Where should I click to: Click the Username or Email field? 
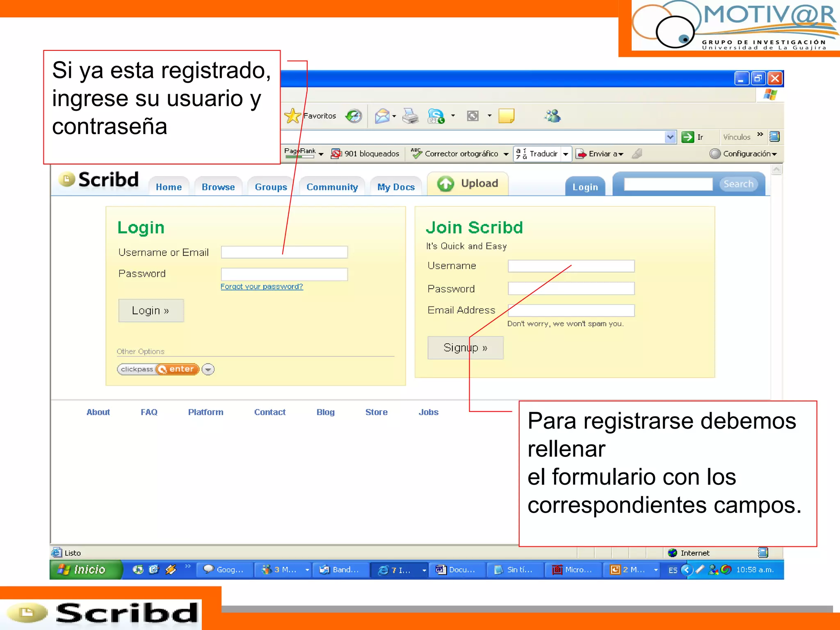pyautogui.click(x=284, y=252)
